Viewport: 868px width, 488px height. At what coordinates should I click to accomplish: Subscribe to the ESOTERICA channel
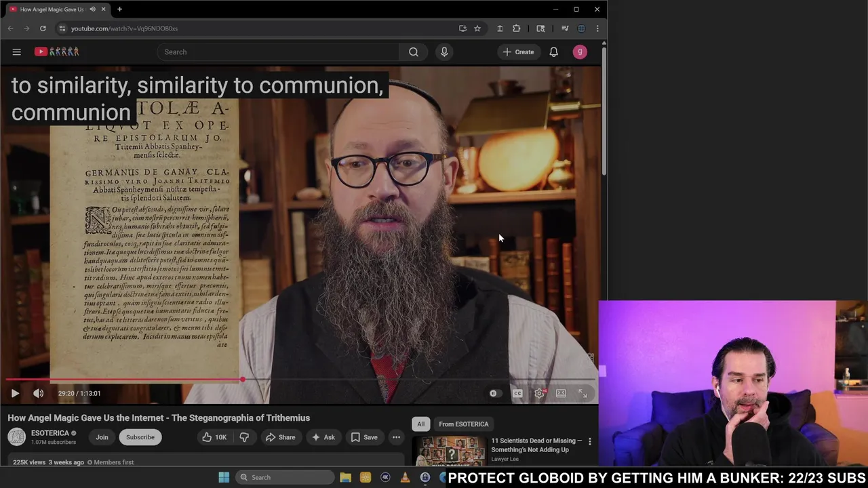140,437
